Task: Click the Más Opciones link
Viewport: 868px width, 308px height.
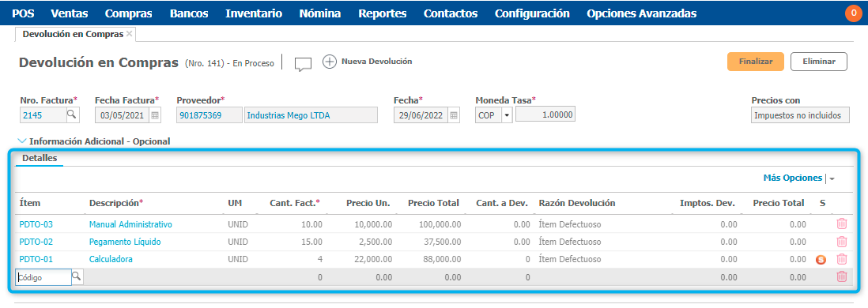Action: (792, 178)
